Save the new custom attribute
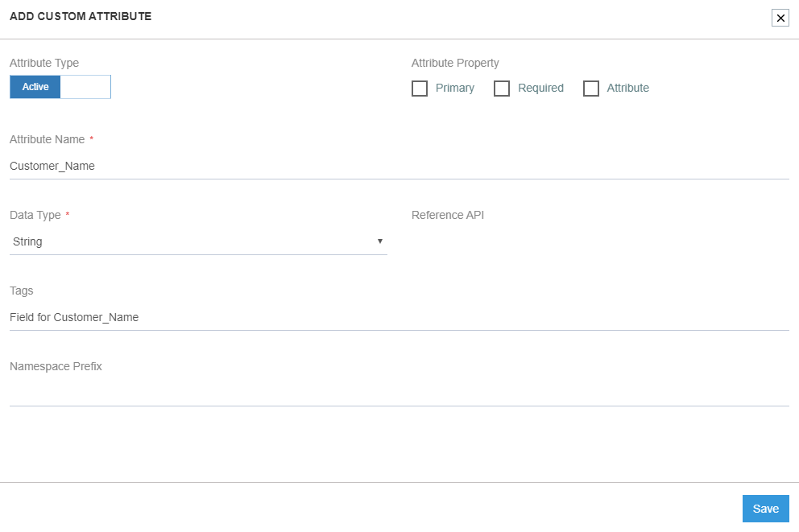The image size is (799, 532). coord(764,508)
